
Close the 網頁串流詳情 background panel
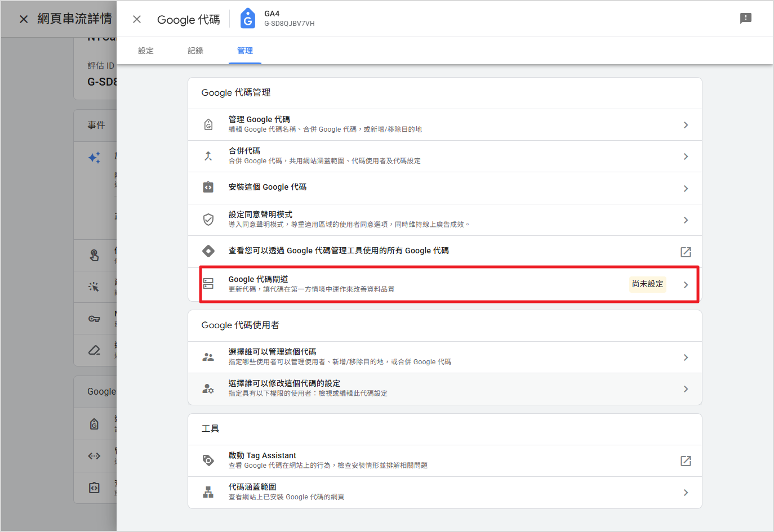click(24, 19)
